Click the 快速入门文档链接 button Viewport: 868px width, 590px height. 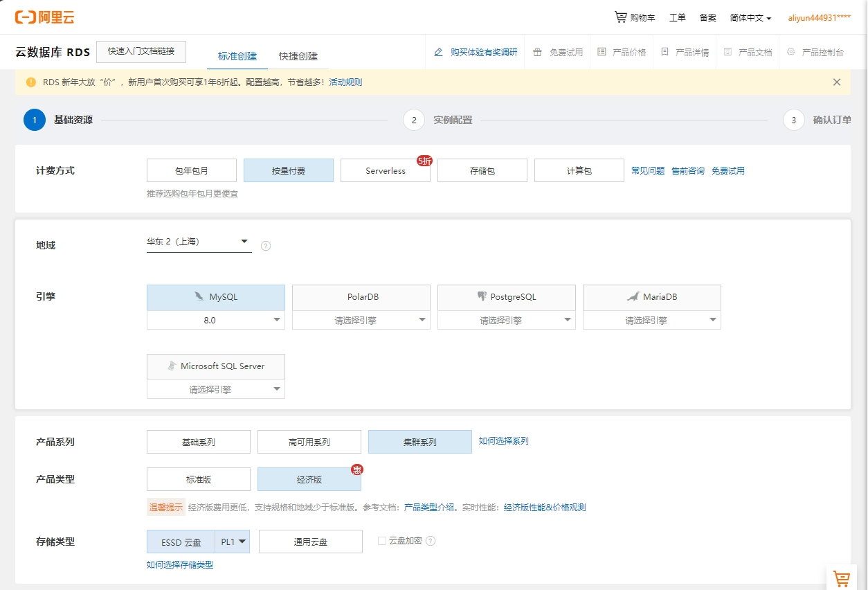click(141, 51)
